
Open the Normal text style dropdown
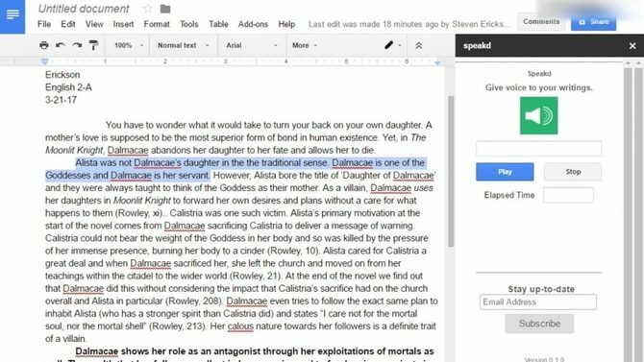click(x=184, y=45)
